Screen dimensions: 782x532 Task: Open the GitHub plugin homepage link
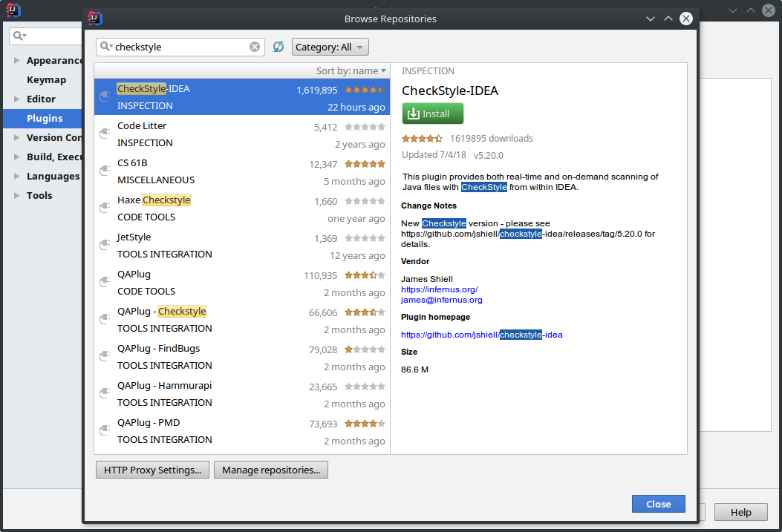[482, 335]
